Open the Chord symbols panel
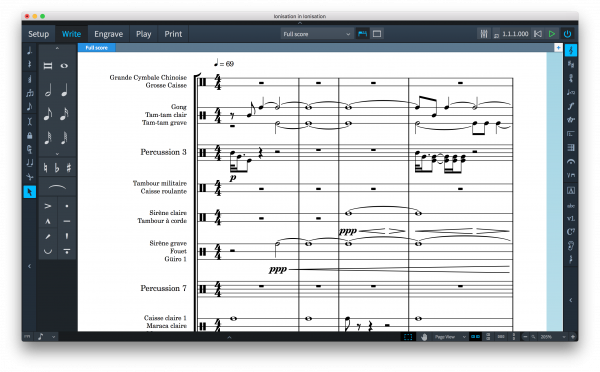 point(571,232)
